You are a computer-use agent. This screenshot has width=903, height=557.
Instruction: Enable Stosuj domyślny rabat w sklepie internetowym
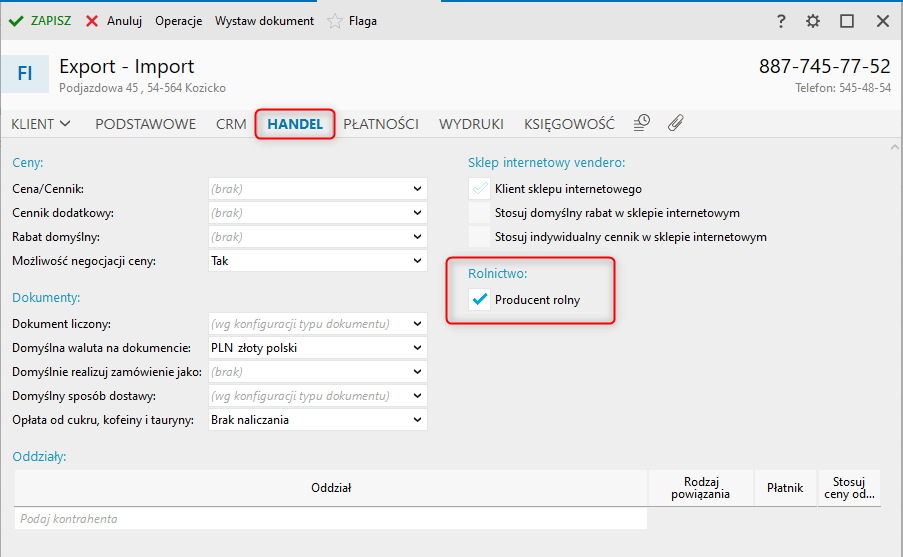click(x=480, y=213)
